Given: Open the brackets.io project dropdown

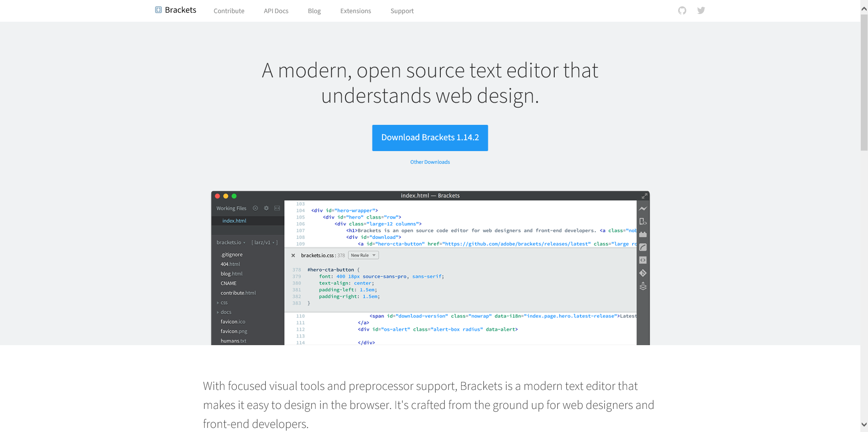Looking at the screenshot, I should click(231, 242).
